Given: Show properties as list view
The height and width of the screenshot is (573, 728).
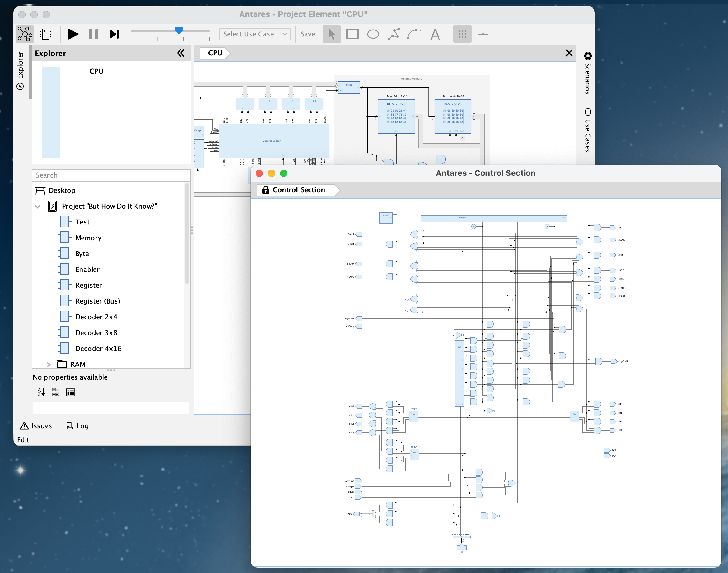Looking at the screenshot, I should [71, 392].
